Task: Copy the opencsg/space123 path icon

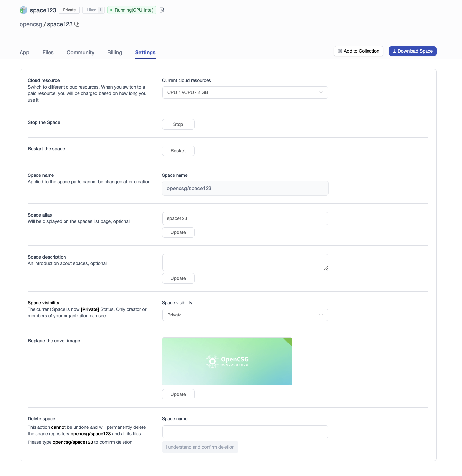Action: click(76, 24)
